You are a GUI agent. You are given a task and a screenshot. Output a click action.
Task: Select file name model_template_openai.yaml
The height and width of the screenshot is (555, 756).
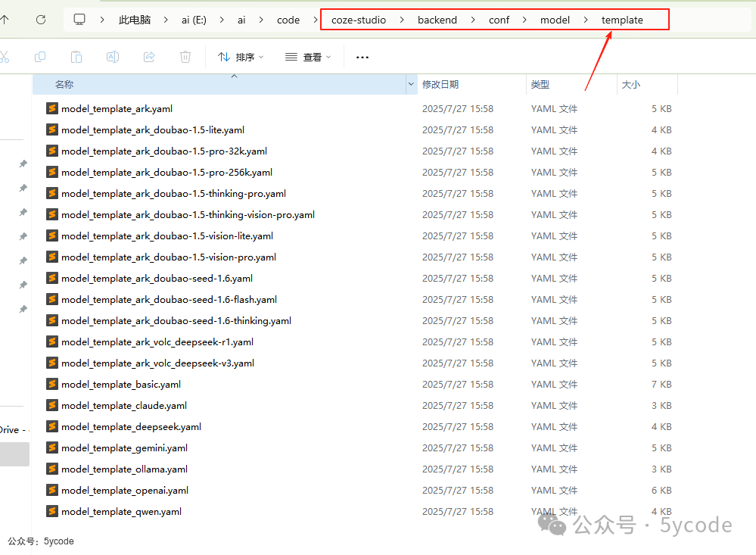[x=125, y=491]
